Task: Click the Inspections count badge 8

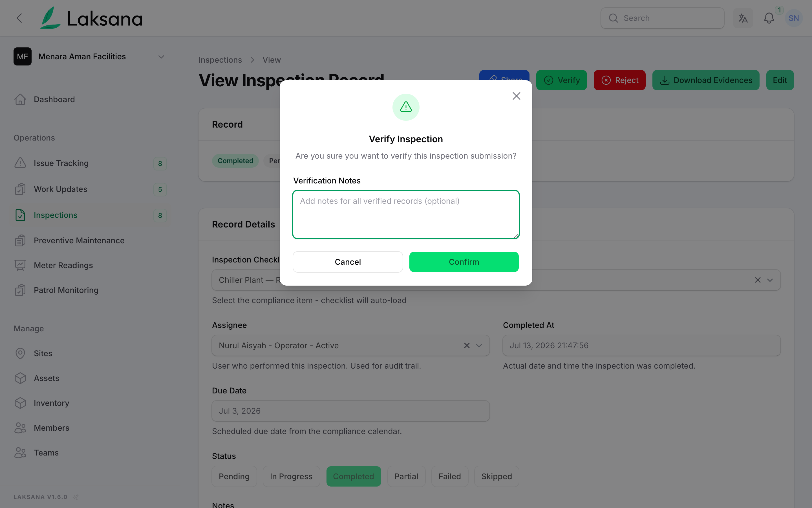Action: pos(160,215)
